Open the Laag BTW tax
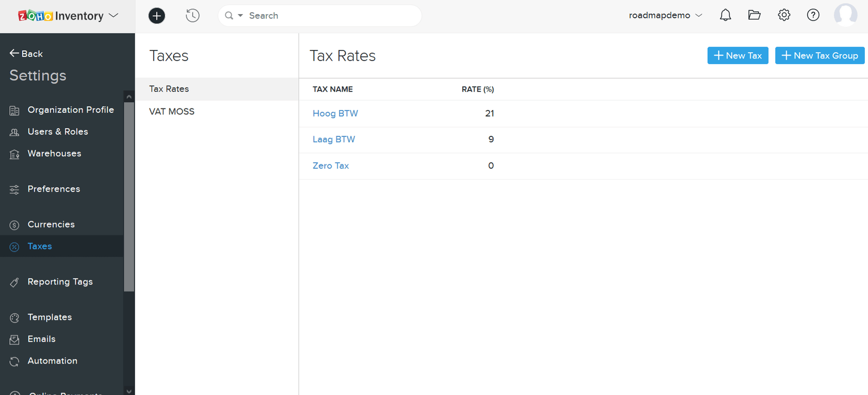The width and height of the screenshot is (868, 395). point(334,139)
